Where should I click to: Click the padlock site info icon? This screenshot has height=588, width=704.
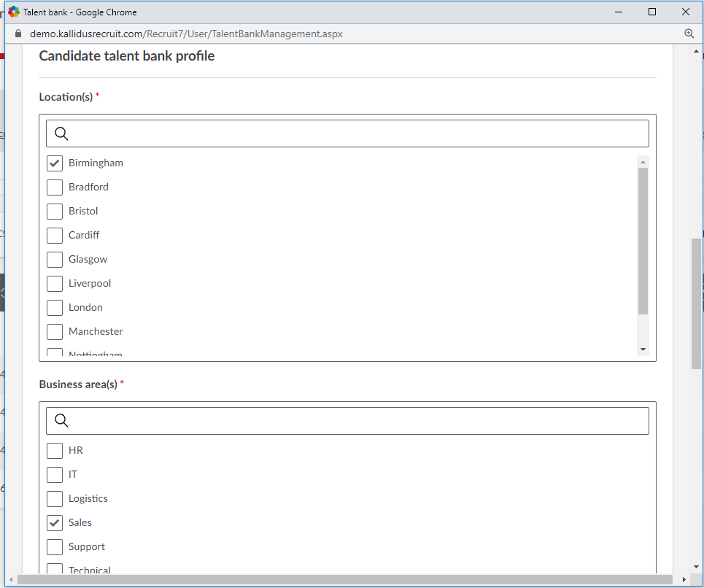click(18, 34)
